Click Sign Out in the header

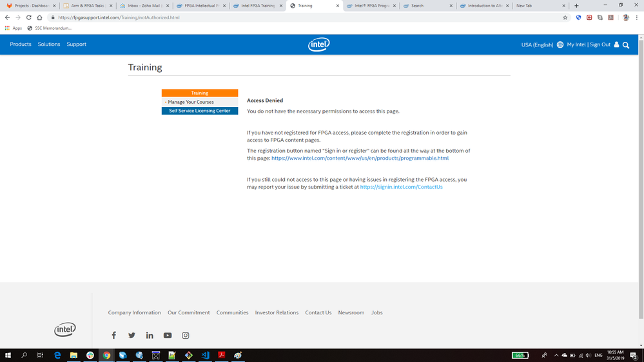tap(600, 44)
